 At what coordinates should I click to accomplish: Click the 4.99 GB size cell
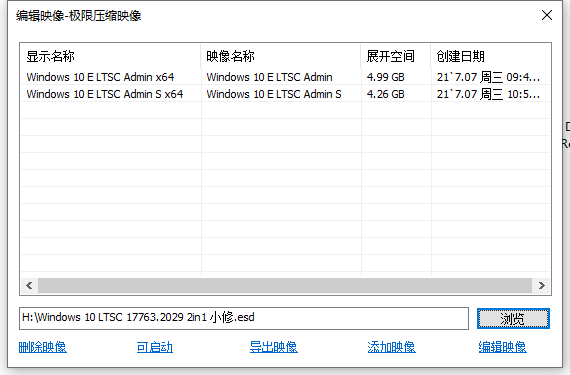click(x=385, y=77)
